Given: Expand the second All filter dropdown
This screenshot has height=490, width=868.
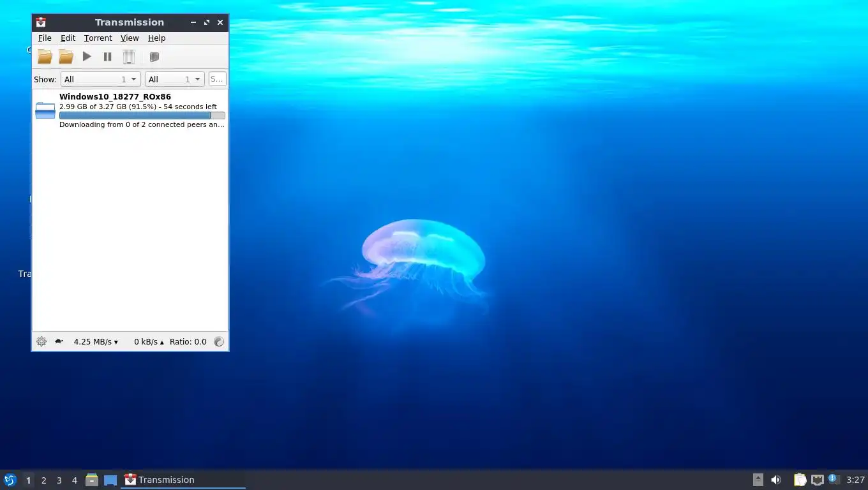Looking at the screenshot, I should point(174,79).
